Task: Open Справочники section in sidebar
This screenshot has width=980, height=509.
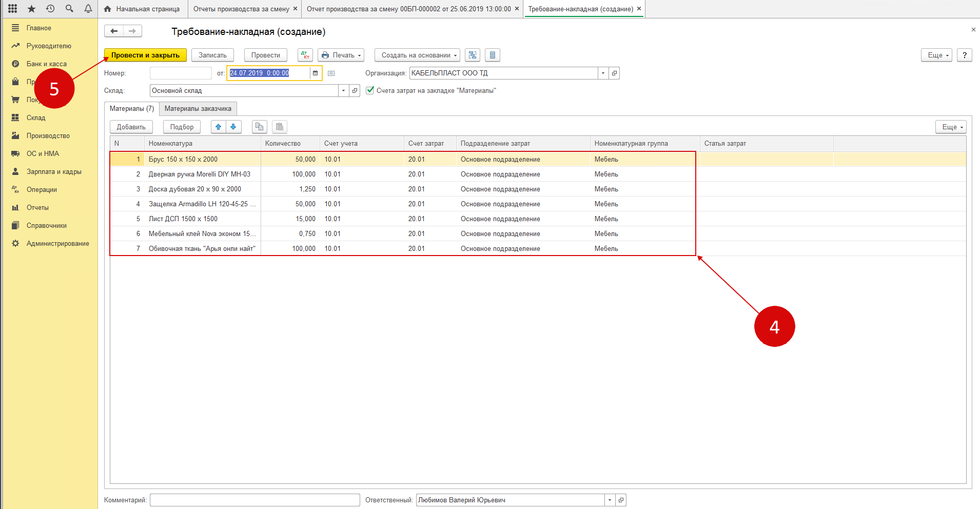Action: point(47,225)
